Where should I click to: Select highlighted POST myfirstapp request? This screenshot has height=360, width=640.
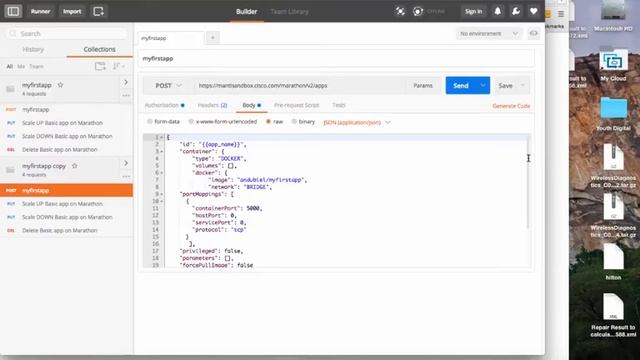(67, 190)
